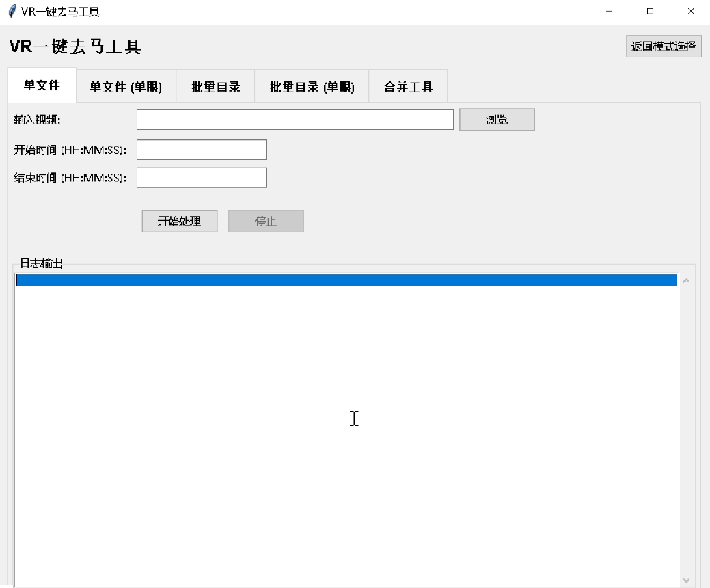Select the highlighted first log line
Screen dimensions: 710x588
(346, 280)
